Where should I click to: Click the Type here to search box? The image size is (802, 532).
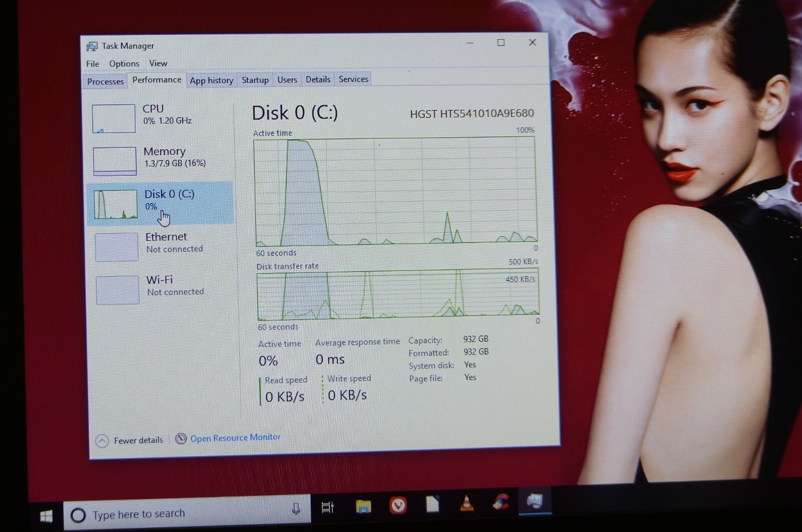pyautogui.click(x=186, y=513)
